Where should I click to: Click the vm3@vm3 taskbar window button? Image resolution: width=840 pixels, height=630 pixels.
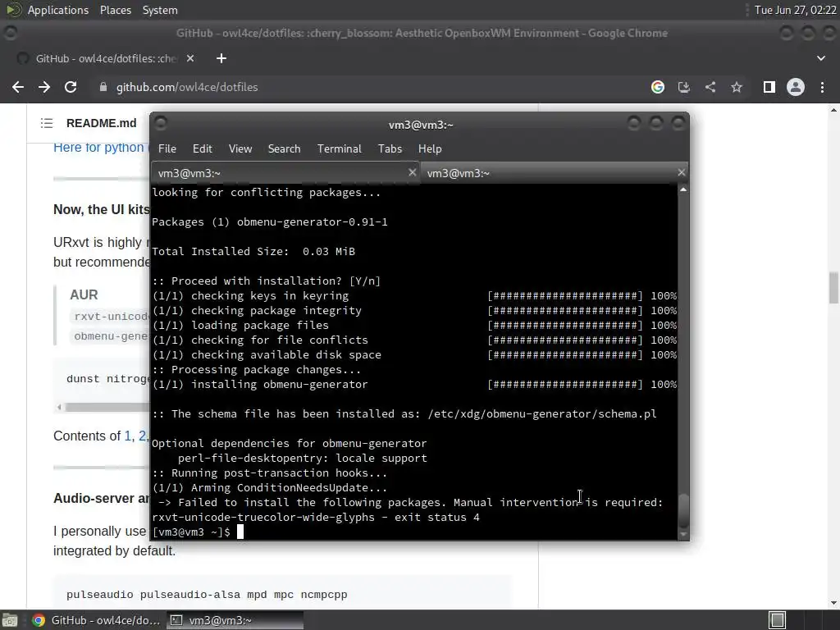(x=235, y=620)
